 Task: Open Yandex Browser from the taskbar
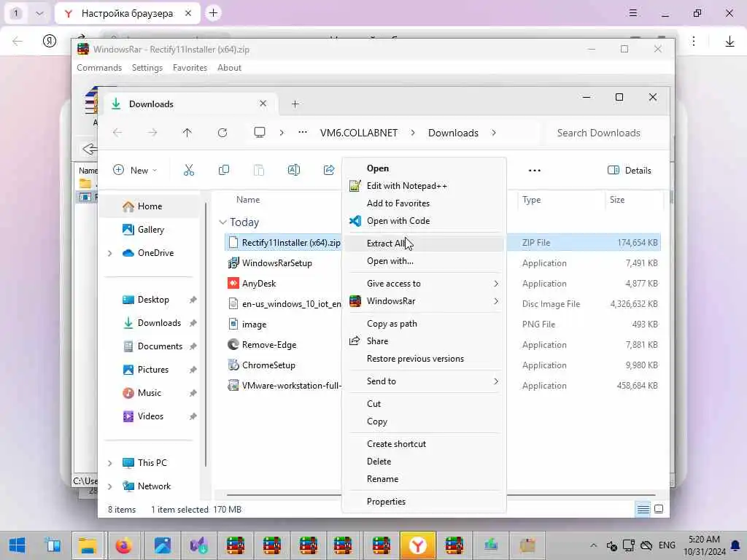tap(418, 545)
